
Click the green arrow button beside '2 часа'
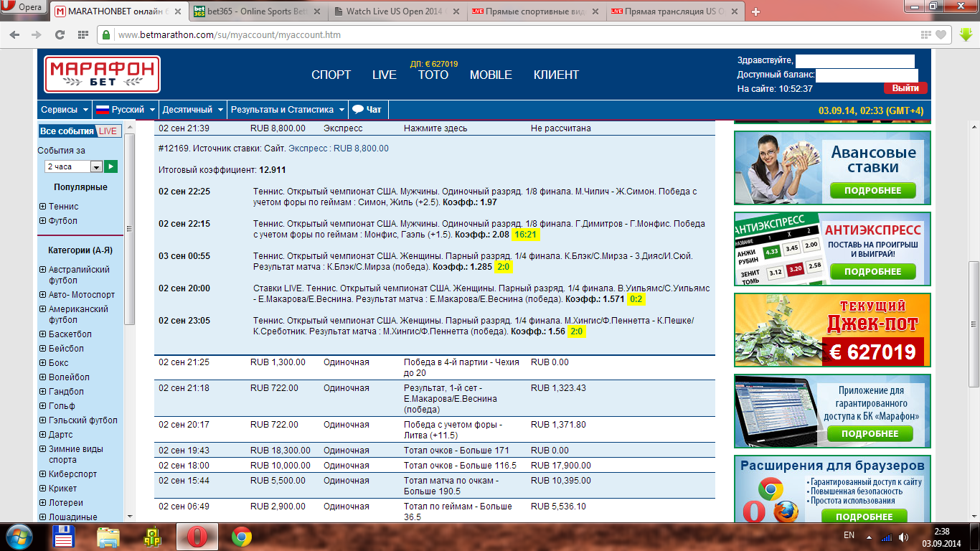coord(111,166)
